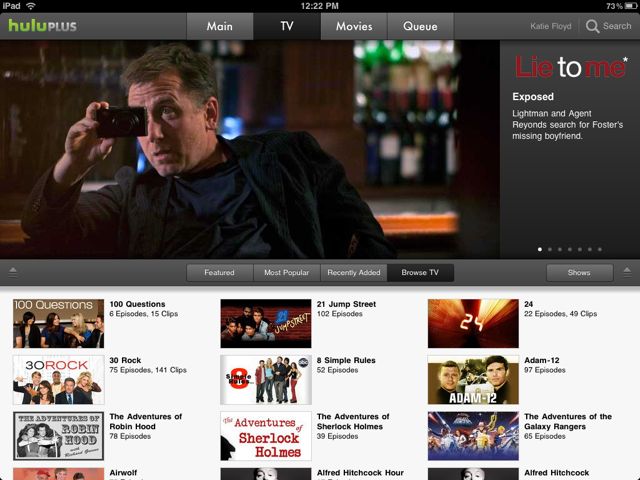
Task: Switch to the Main tab
Action: pos(220,26)
